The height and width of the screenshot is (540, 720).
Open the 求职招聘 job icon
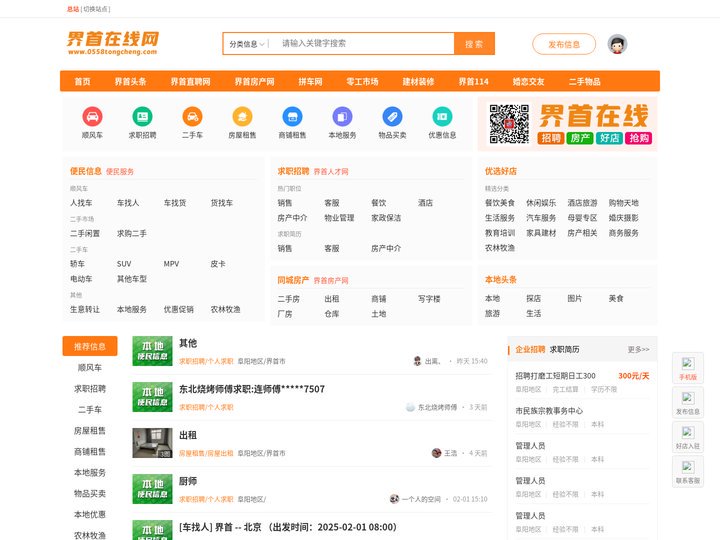tap(142, 117)
